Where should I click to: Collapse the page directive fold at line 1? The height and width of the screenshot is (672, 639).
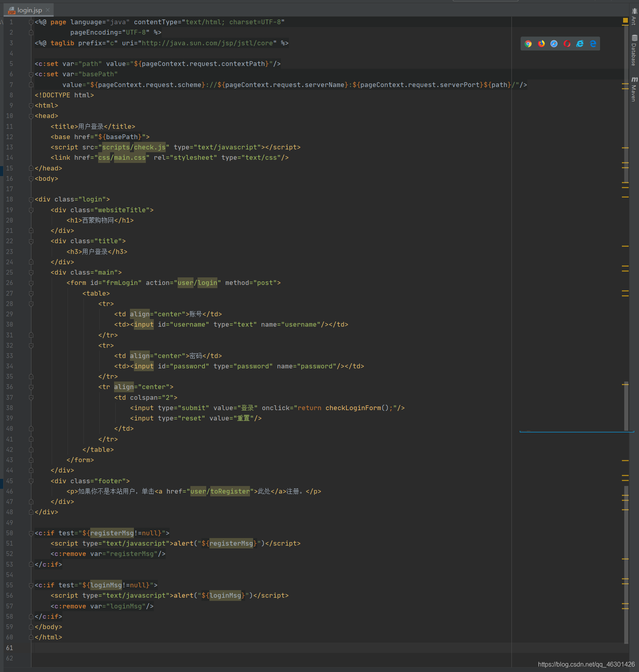(31, 22)
